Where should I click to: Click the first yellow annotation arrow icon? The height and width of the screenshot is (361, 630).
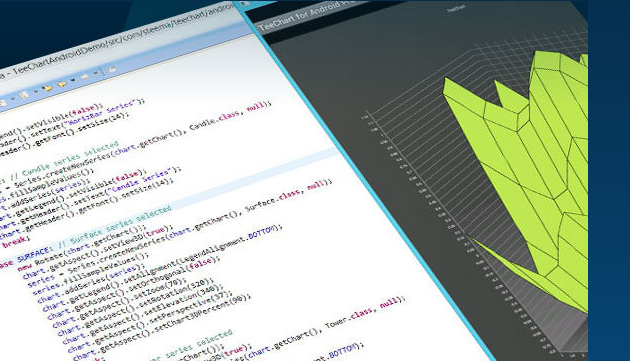48,88
